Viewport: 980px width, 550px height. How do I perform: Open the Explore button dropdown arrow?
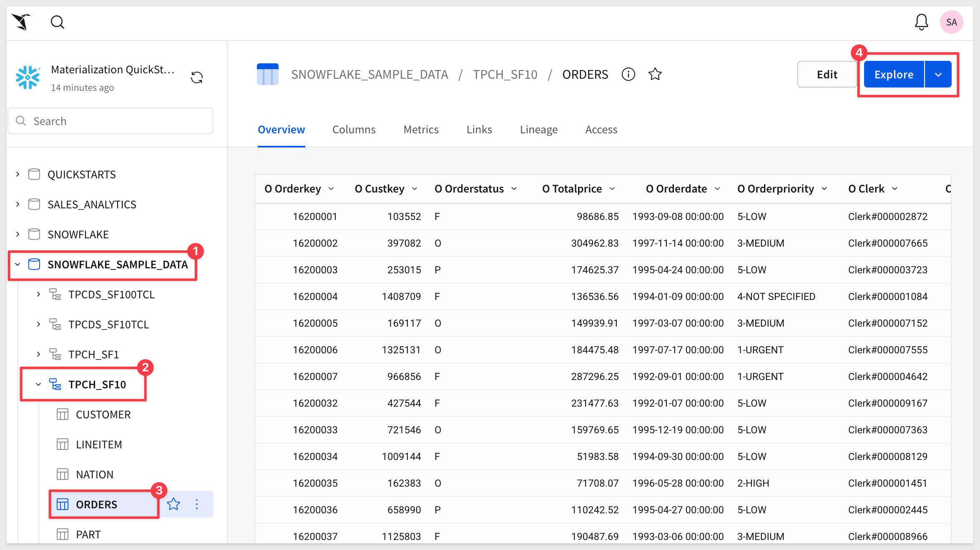point(938,74)
